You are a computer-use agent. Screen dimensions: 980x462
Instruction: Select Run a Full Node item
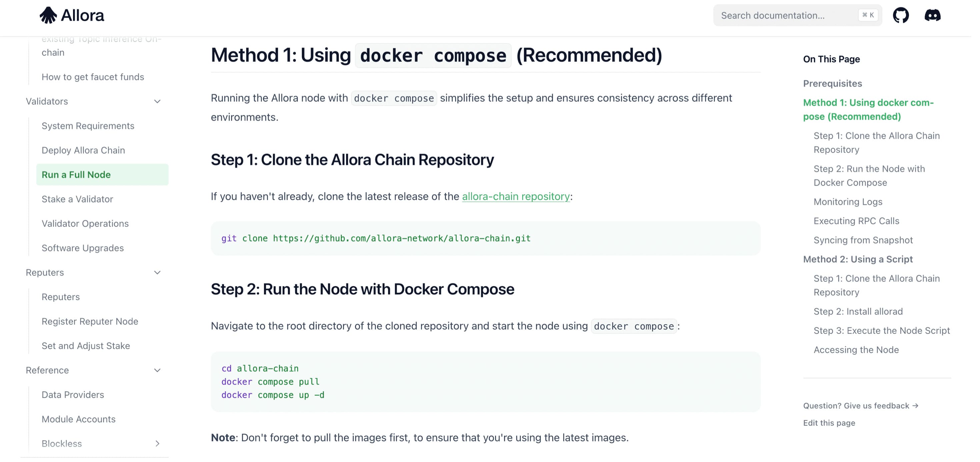tap(76, 175)
